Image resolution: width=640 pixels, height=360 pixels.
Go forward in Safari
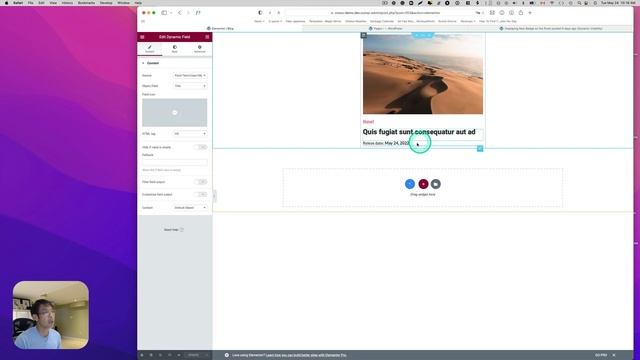[188, 13]
